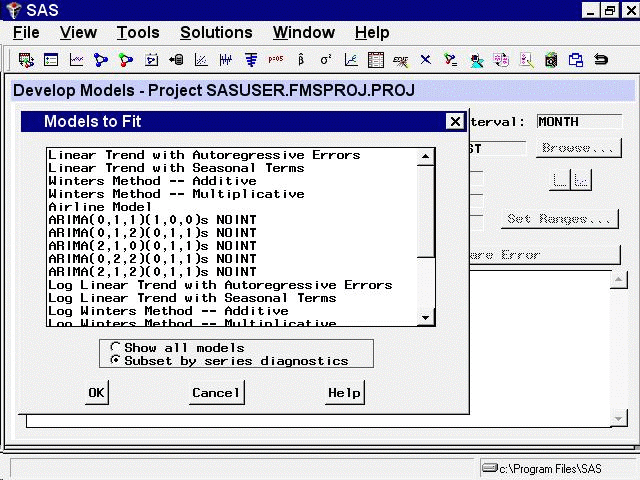
Task: Click the blue X delete icon in toolbar
Action: click(x=425, y=60)
